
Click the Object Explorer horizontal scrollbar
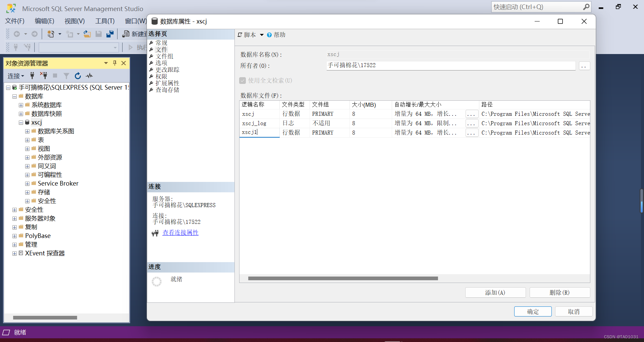pyautogui.click(x=45, y=317)
